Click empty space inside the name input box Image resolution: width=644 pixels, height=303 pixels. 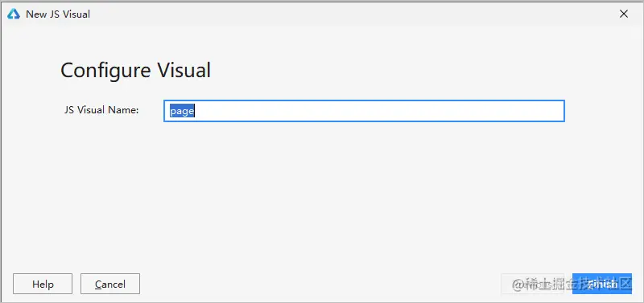378,111
